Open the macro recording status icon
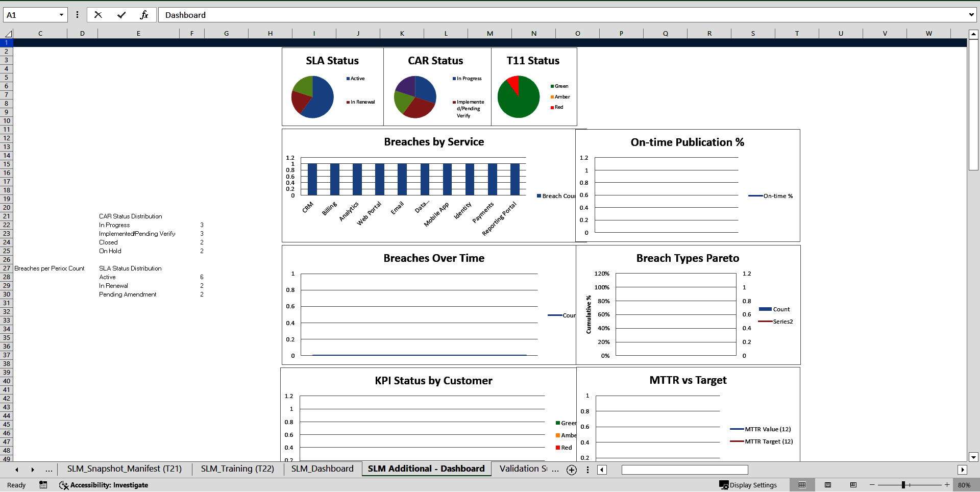Image resolution: width=980 pixels, height=492 pixels. 43,485
